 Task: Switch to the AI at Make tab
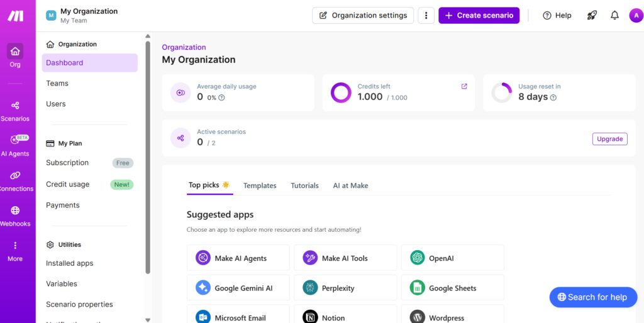[350, 185]
